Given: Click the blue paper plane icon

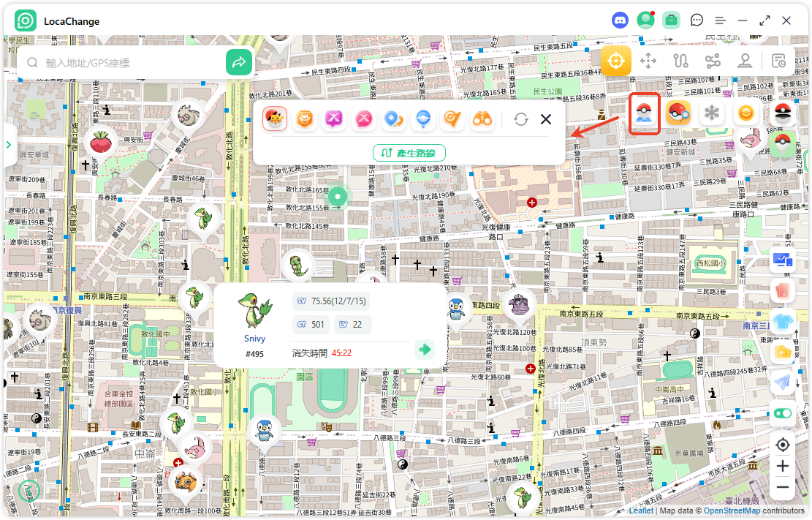Looking at the screenshot, I should (x=783, y=383).
